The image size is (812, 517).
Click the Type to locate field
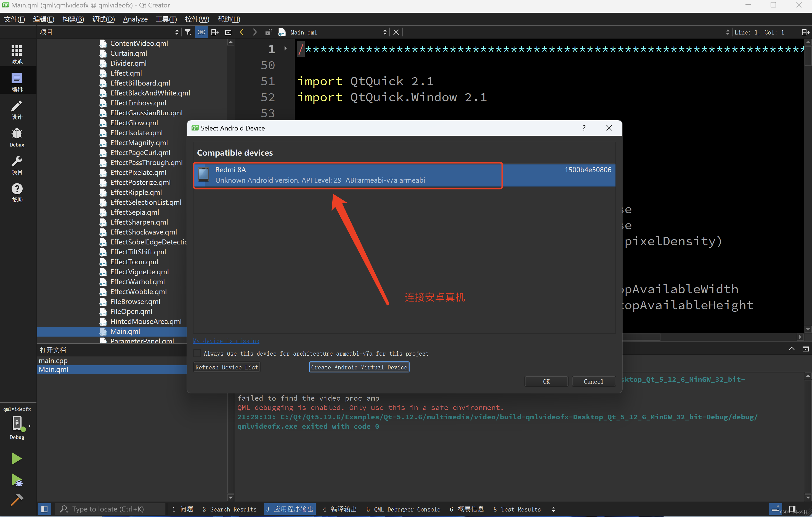coord(110,509)
